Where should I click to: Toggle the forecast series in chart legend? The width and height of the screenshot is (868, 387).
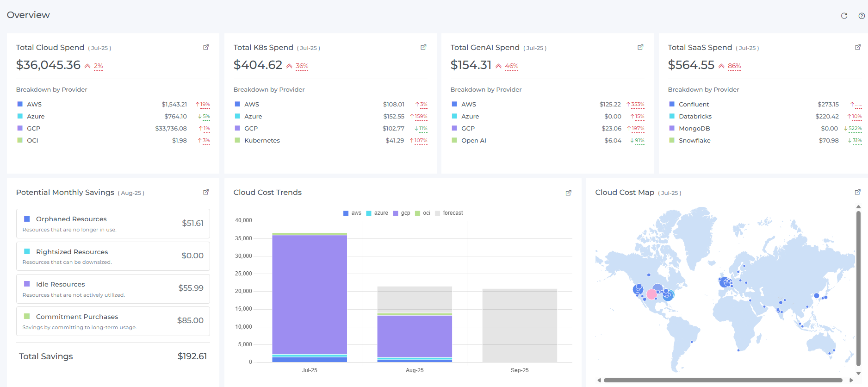click(449, 213)
